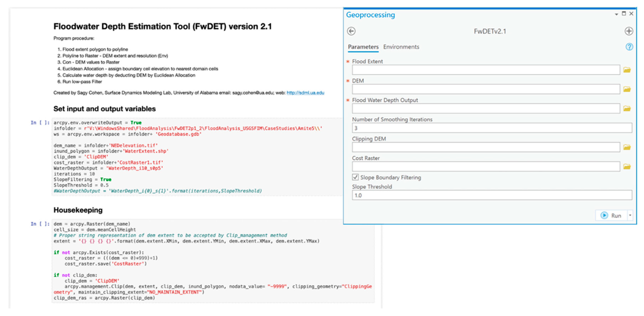Toggle Slope Boundary Filtering checkbox
The height and width of the screenshot is (316, 644).
[x=355, y=177]
